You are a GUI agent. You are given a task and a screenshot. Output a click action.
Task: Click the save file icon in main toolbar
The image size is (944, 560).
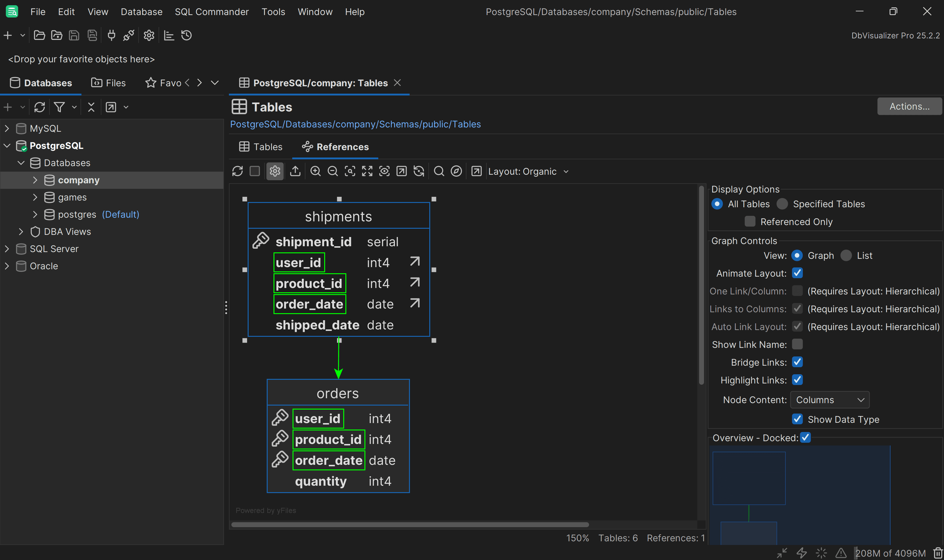tap(74, 36)
